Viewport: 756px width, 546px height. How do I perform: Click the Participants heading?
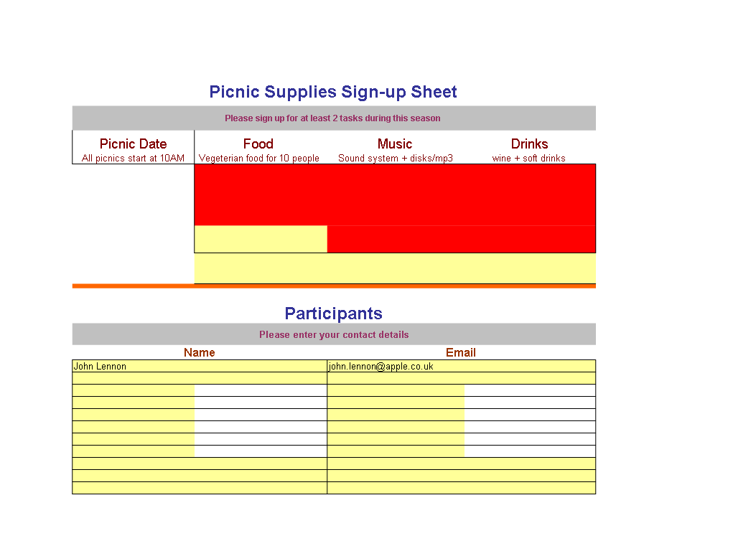click(333, 314)
